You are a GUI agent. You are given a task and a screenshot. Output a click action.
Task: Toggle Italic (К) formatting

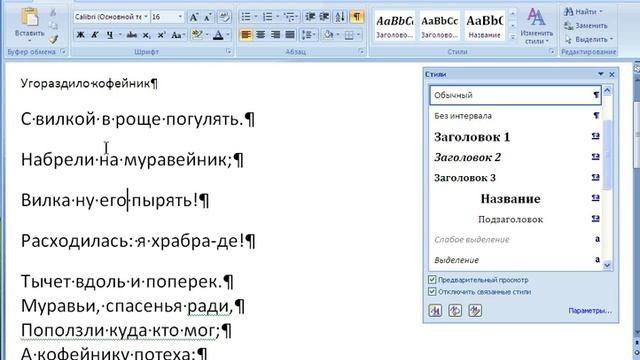[95, 35]
